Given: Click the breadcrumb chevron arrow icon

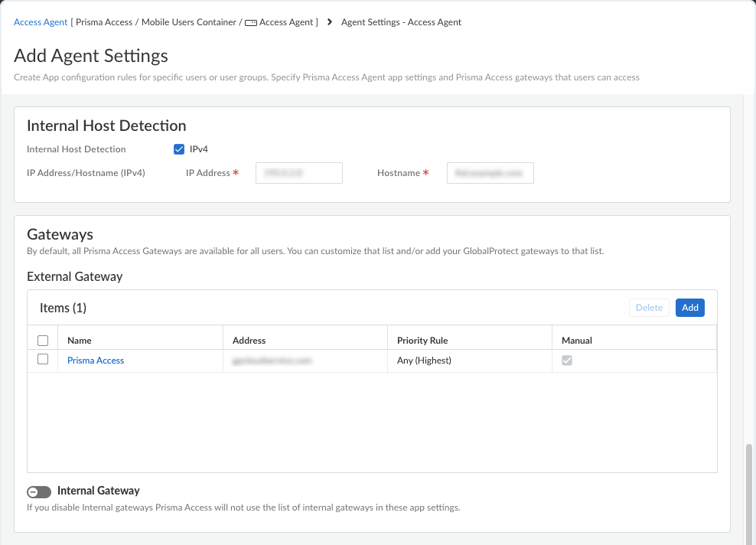Looking at the screenshot, I should [x=330, y=22].
